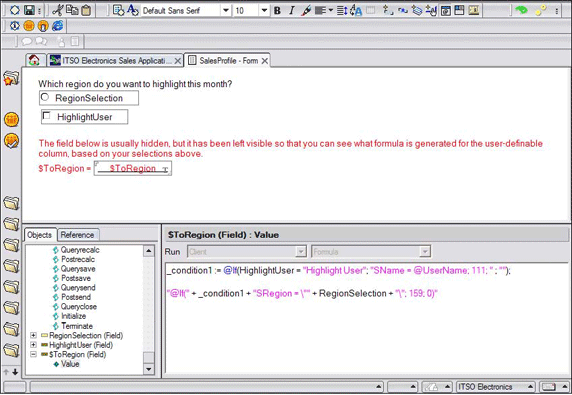Select the Postsend event

click(x=76, y=297)
